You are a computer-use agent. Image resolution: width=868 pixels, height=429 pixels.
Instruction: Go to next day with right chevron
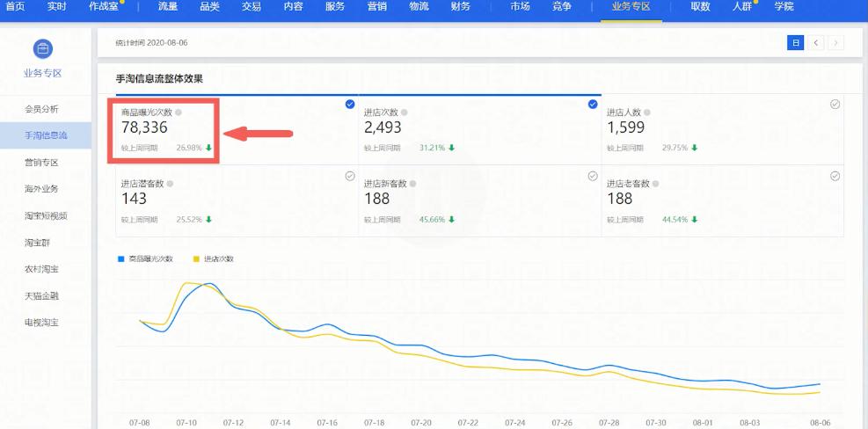tap(835, 43)
